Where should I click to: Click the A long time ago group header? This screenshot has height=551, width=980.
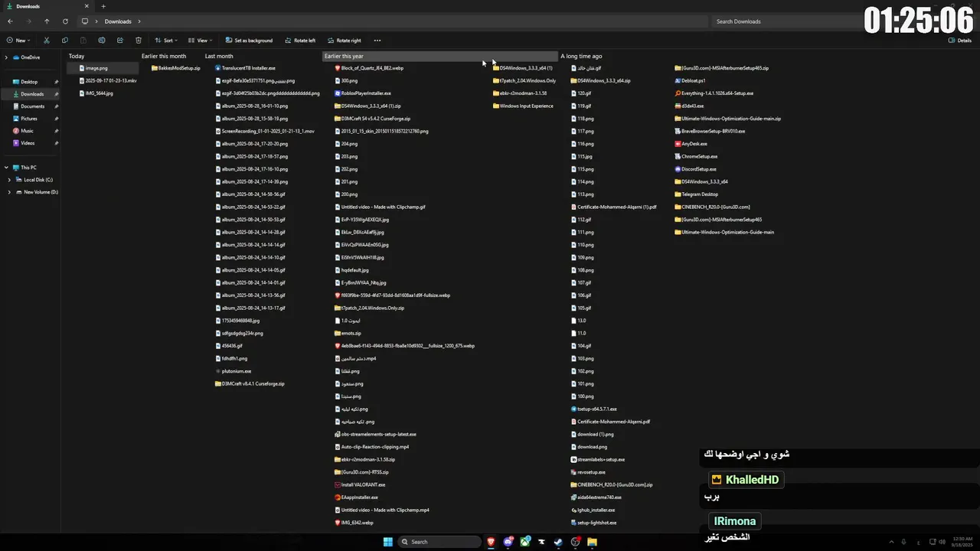pyautogui.click(x=581, y=56)
